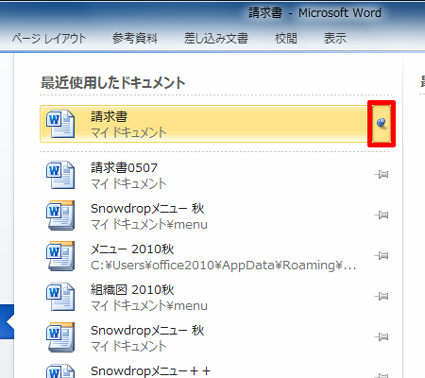Click マイ ドキュメント¥menu path under 組織図 2010秋

tap(149, 306)
